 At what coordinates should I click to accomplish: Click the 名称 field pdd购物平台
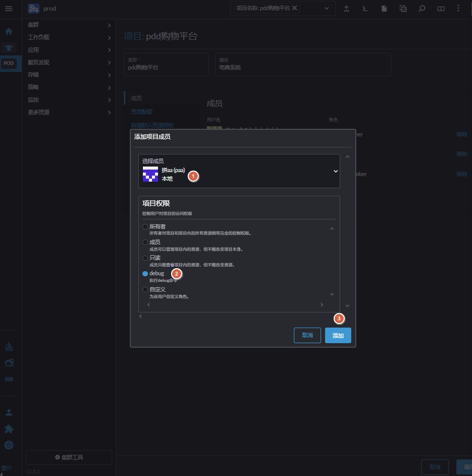coord(166,64)
